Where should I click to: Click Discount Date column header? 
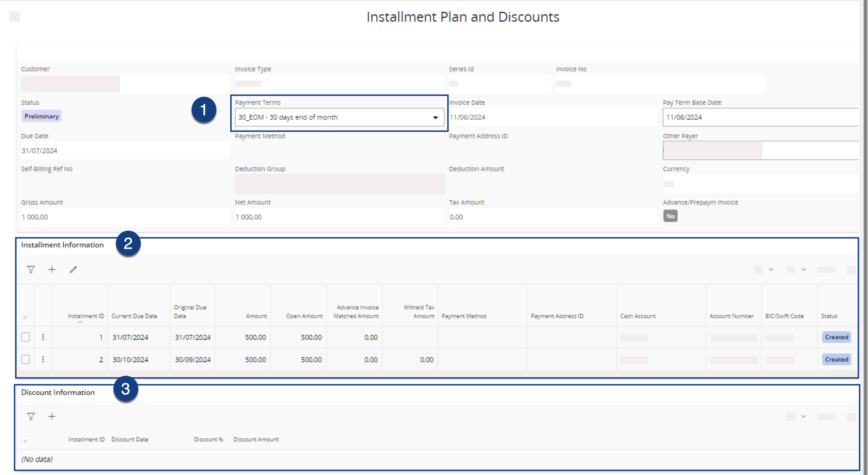coord(130,439)
